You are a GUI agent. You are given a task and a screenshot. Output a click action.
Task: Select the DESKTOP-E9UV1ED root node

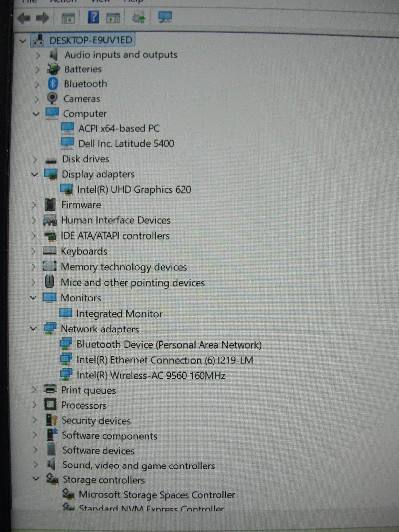[90, 40]
